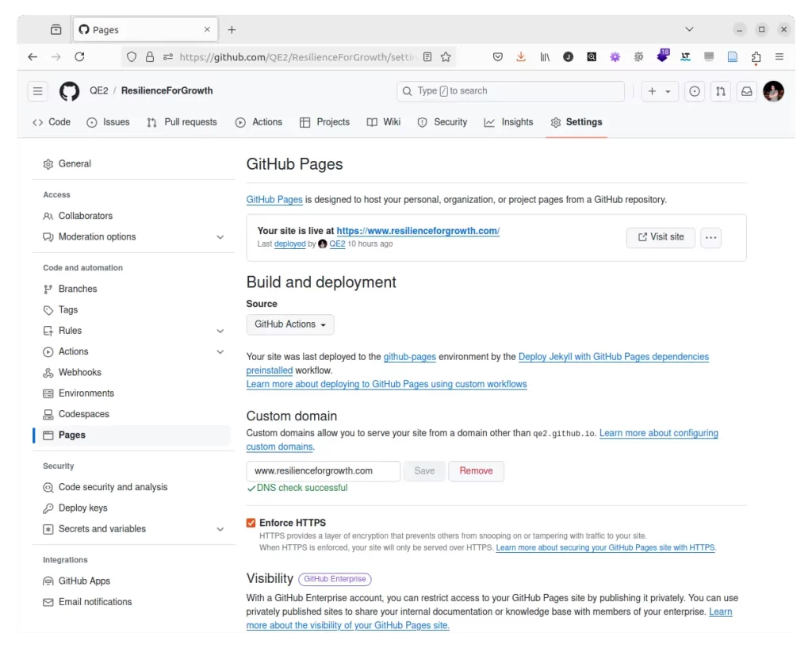Switch to the Insights tab

[x=508, y=122]
